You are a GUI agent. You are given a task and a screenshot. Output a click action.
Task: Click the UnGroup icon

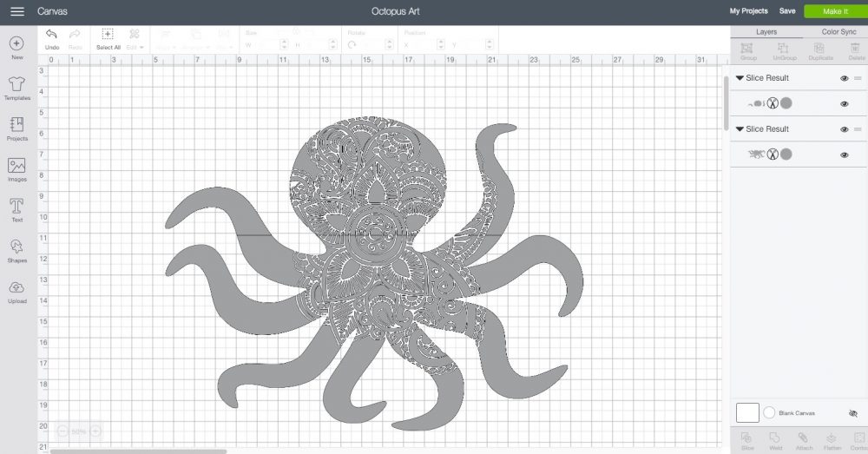tap(783, 48)
